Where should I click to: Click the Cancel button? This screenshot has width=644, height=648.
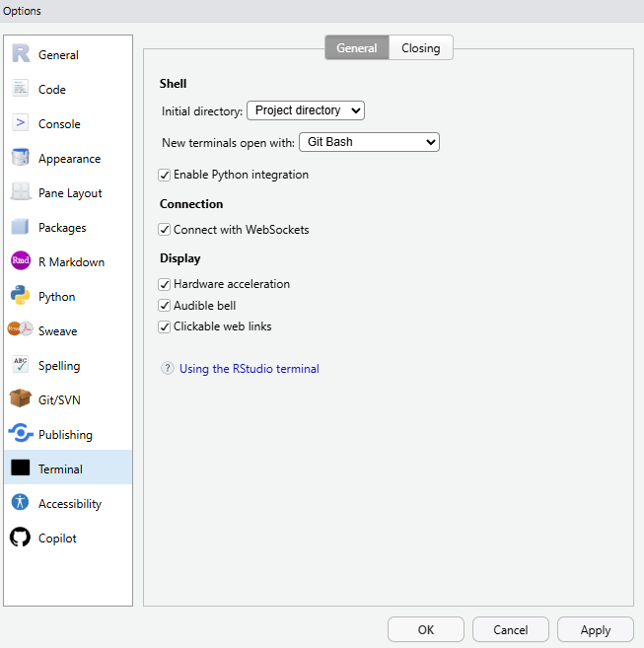click(511, 629)
